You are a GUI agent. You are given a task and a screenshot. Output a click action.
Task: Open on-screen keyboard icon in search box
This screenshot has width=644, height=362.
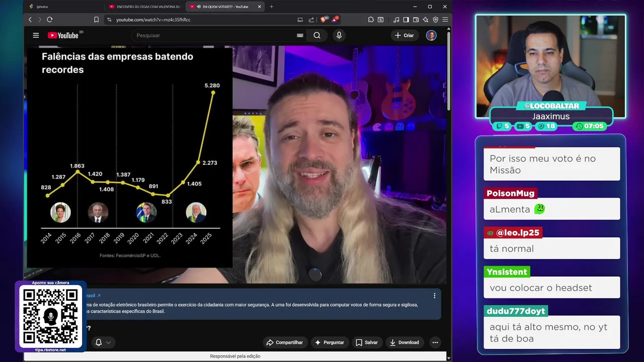point(300,35)
